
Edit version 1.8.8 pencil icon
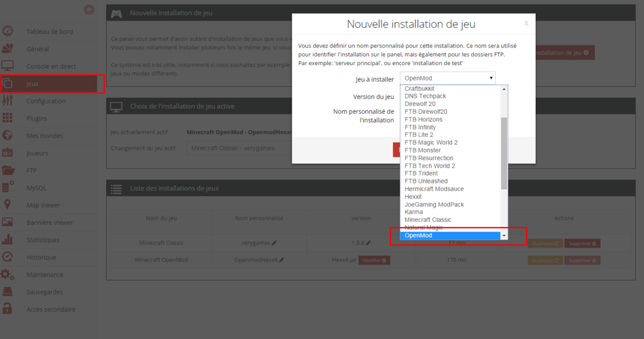[368, 243]
